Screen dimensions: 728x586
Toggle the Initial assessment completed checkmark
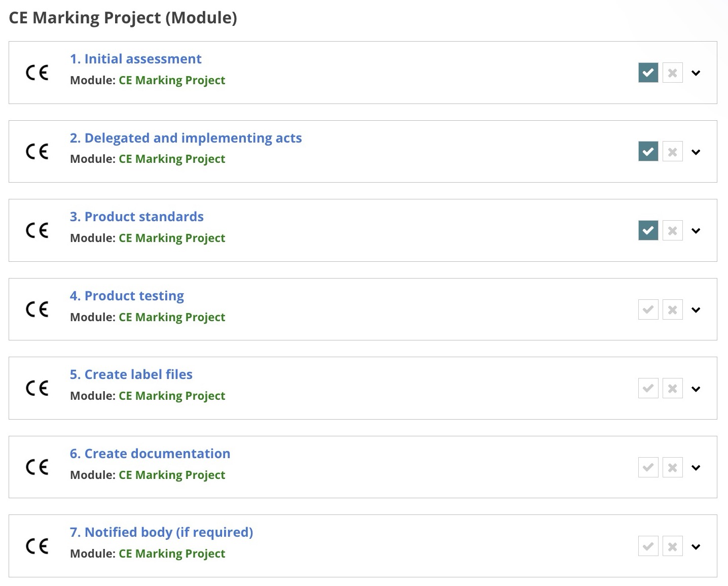648,73
